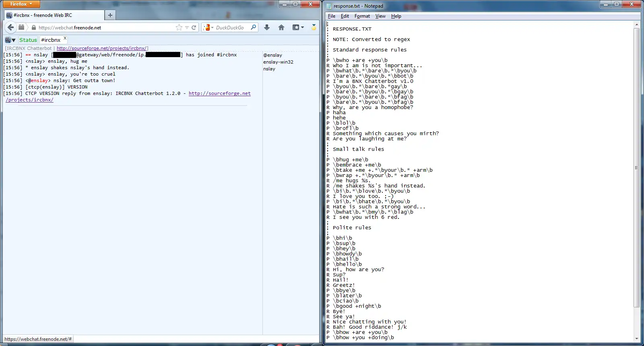Go back one page in Firefox
This screenshot has height=346, width=644.
coord(11,27)
